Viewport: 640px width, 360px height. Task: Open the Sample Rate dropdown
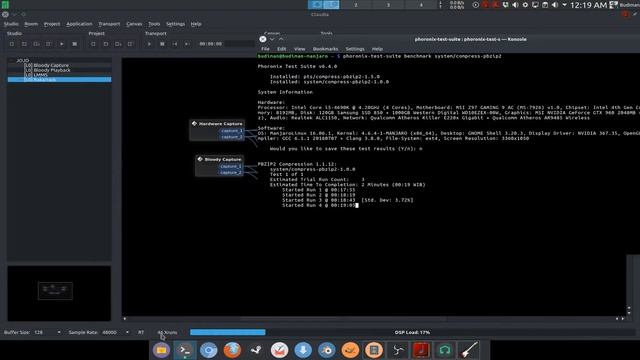[116, 332]
